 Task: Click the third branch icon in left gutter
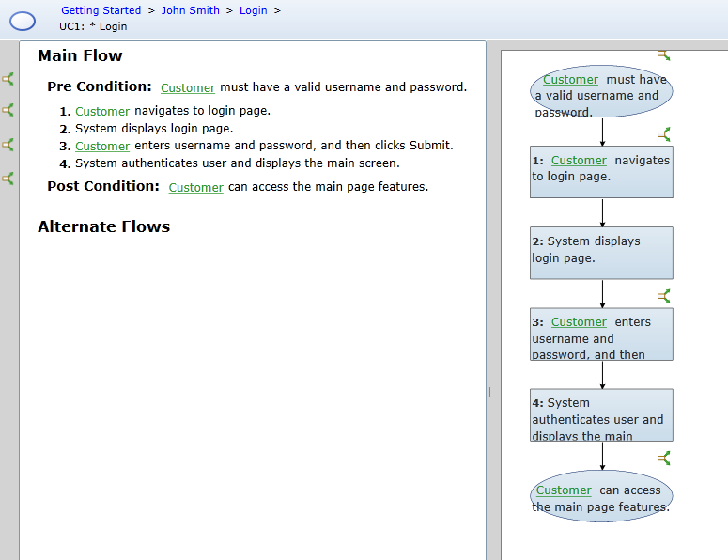(x=8, y=145)
